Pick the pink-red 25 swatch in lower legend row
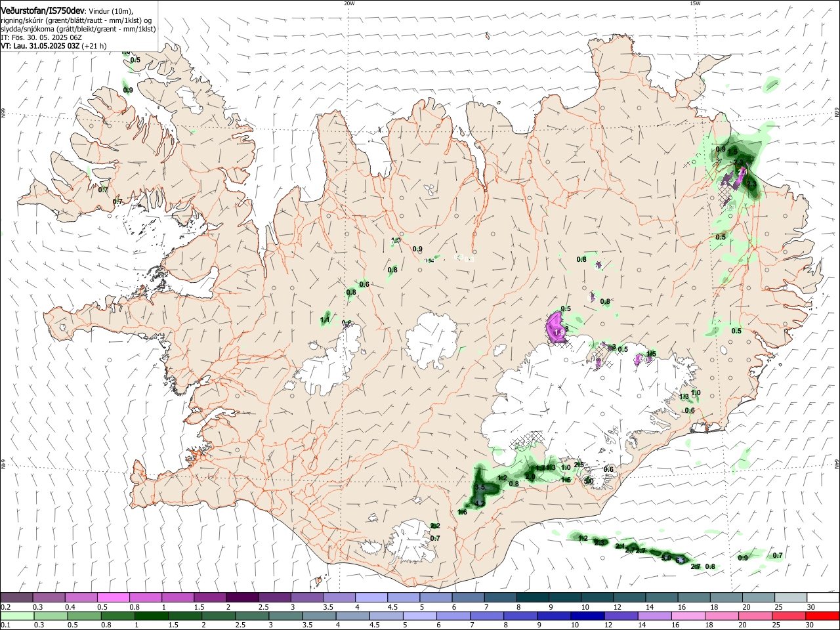840x630 pixels. tap(789, 616)
